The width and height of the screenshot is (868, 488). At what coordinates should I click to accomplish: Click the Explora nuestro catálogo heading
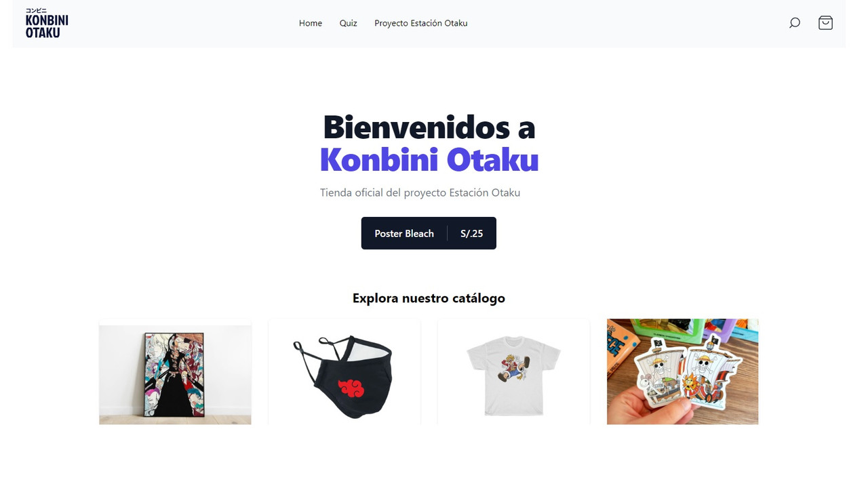point(429,298)
